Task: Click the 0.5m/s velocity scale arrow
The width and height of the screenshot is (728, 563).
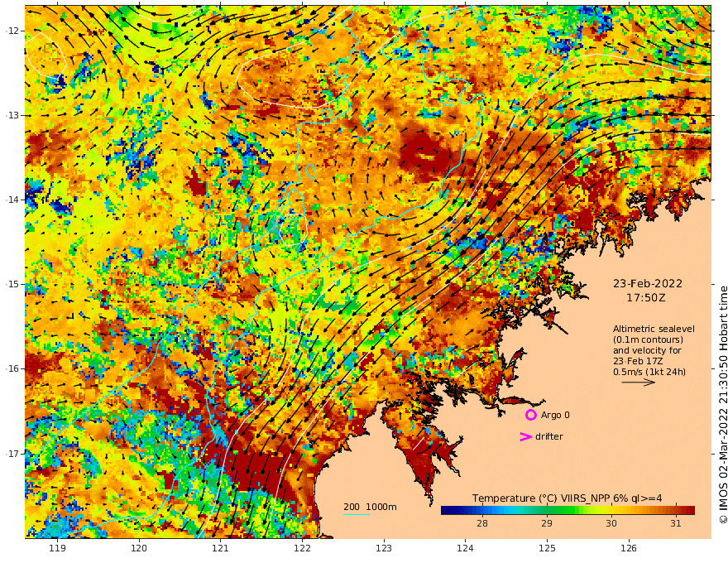Action: point(638,383)
